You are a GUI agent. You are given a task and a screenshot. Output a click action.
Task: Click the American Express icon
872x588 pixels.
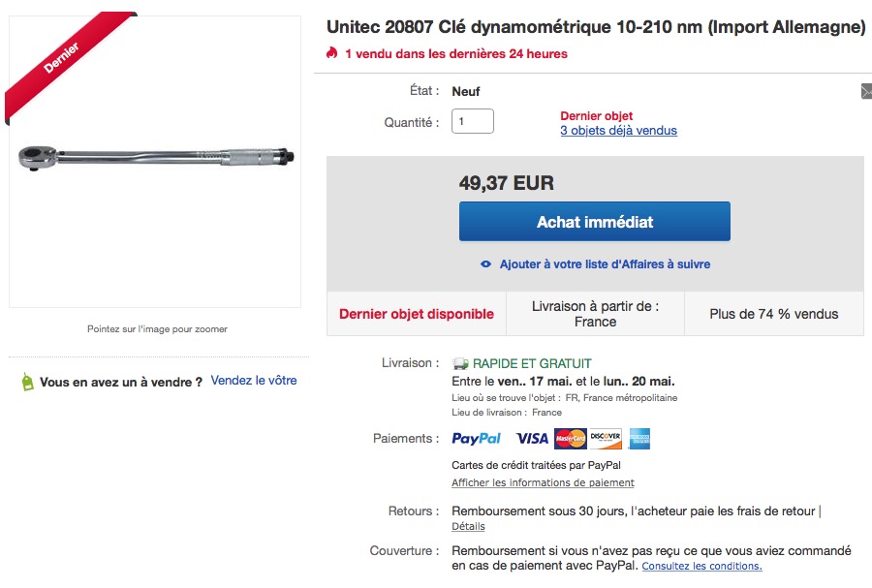(x=638, y=439)
